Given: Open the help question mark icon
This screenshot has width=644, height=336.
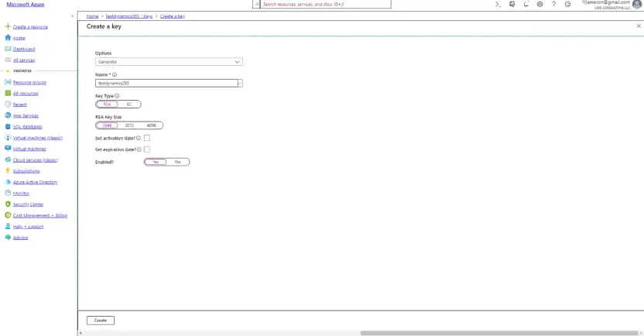Looking at the screenshot, I should (x=553, y=4).
